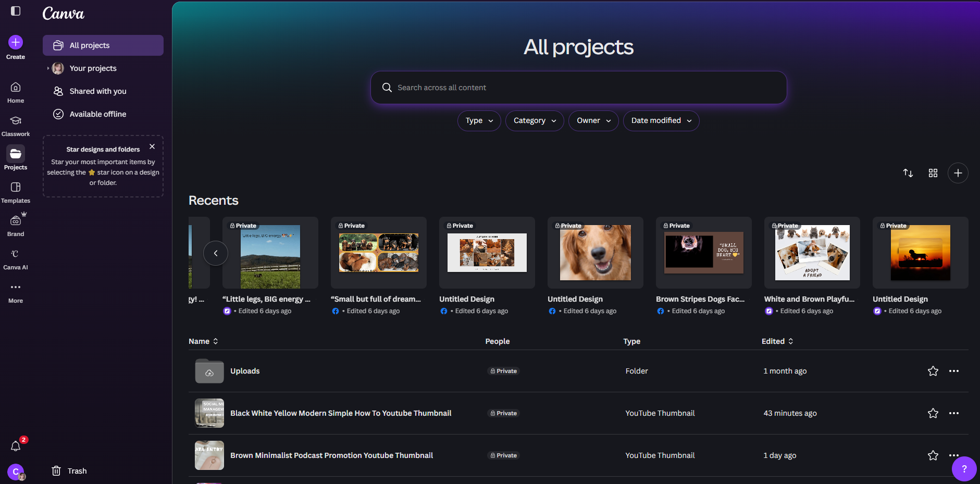Viewport: 980px width, 484px height.
Task: Select All projects in sidebar
Action: click(x=103, y=45)
